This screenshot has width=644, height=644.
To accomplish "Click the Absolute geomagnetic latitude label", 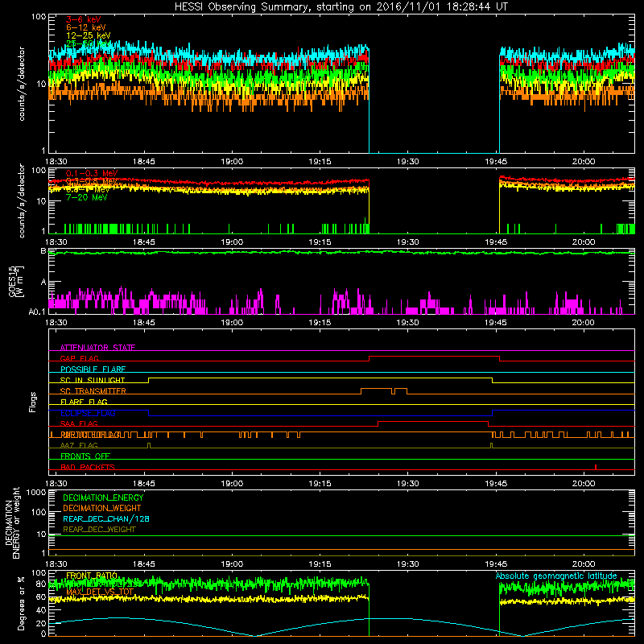I will click(556, 576).
